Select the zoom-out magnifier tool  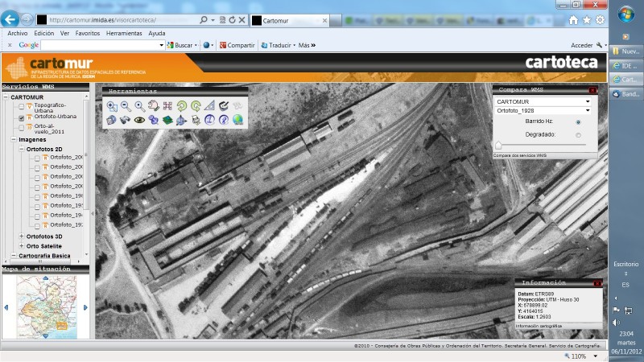tap(126, 106)
